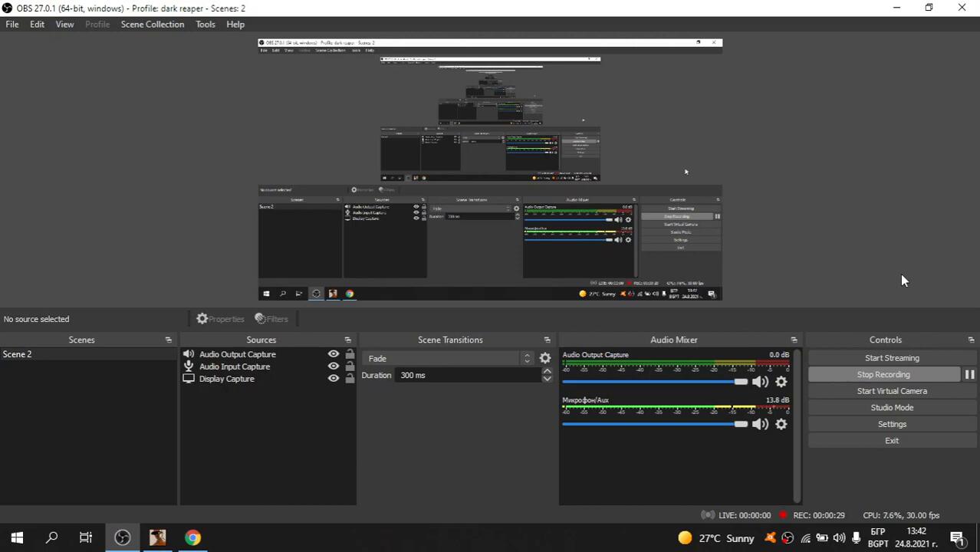Viewport: 980px width, 552px height.
Task: Pause recording with the pause icon
Action: [x=969, y=375]
